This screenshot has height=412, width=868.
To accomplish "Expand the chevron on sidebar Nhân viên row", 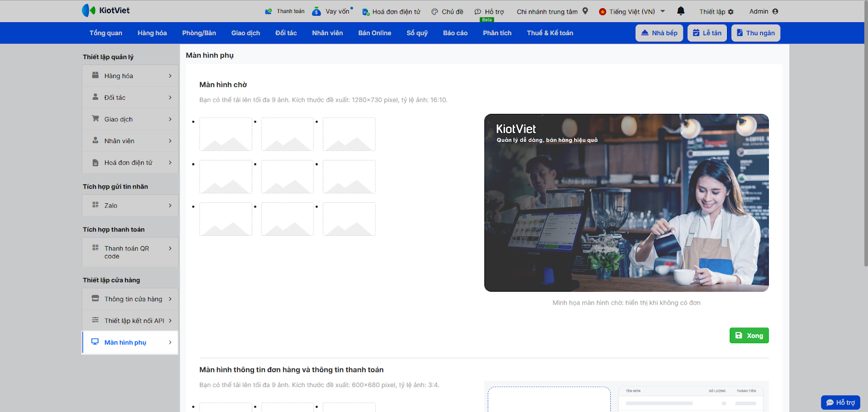I will point(170,141).
